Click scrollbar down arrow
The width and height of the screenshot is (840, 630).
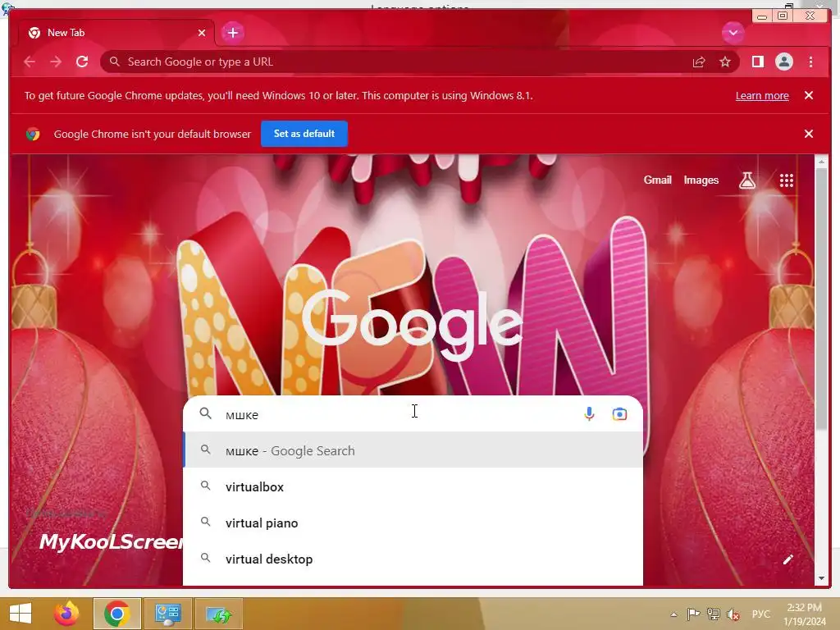(821, 578)
